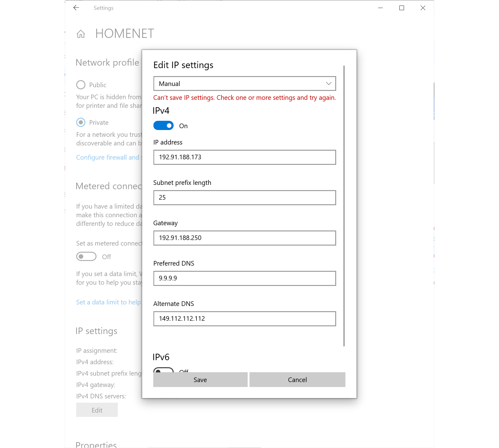The height and width of the screenshot is (448, 499).
Task: Save the IP settings
Action: tap(200, 380)
